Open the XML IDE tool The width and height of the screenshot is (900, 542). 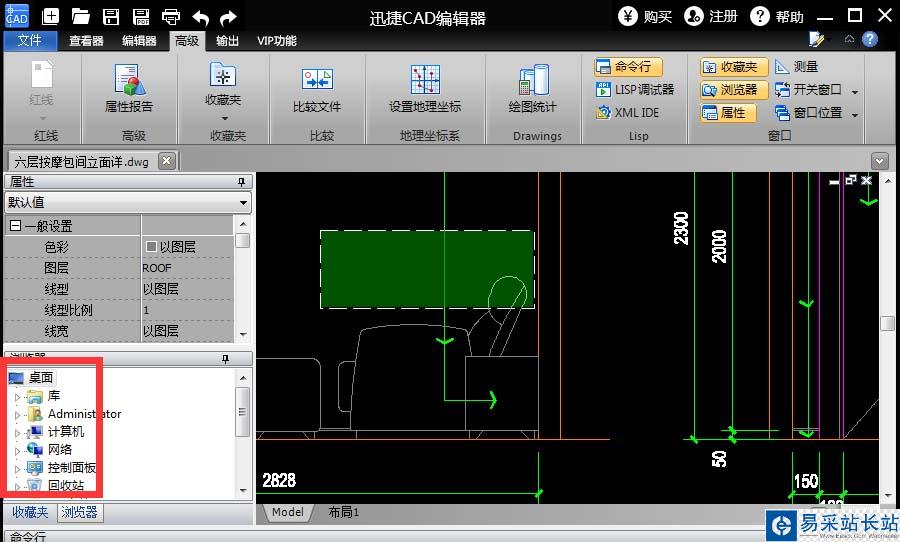pos(627,113)
